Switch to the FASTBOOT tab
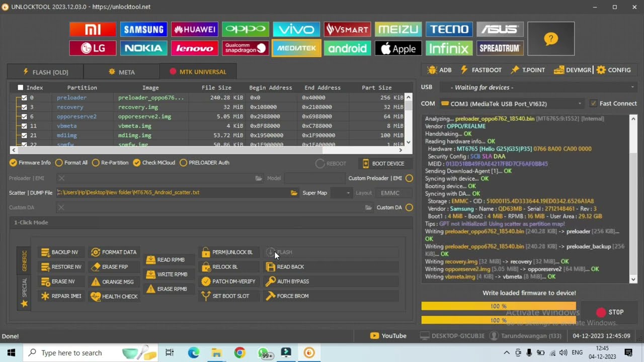Screen dimensions: 644x362 [480, 70]
